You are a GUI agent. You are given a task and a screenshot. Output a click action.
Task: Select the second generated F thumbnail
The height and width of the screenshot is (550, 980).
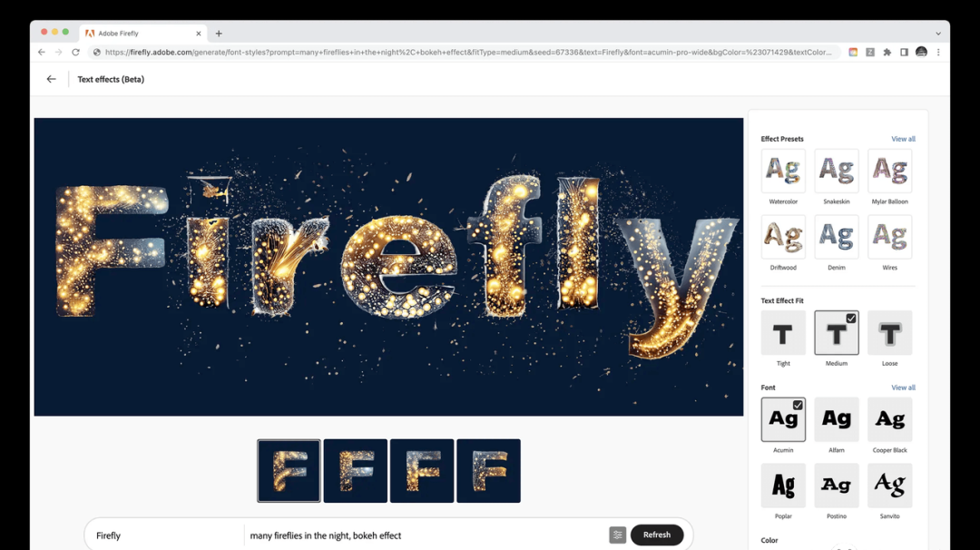click(356, 471)
